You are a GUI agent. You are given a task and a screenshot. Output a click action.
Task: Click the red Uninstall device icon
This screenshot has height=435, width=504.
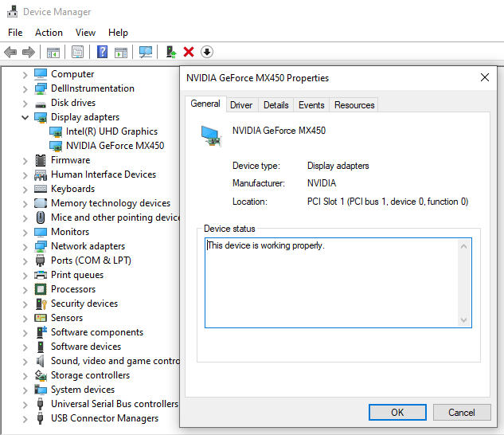(x=189, y=52)
